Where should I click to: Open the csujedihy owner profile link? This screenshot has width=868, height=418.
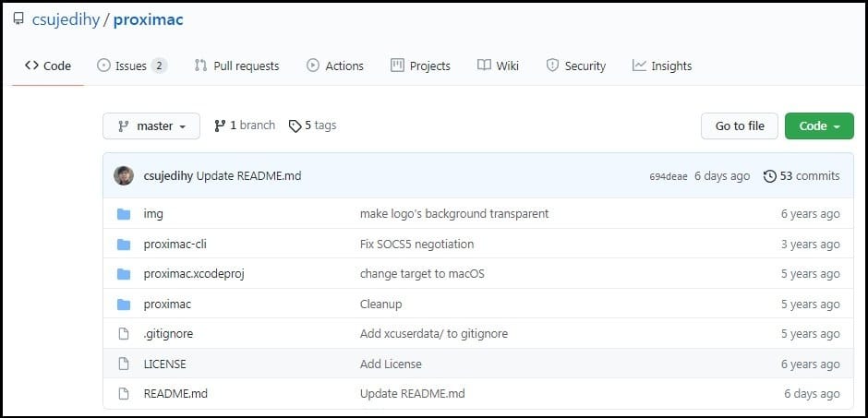pos(66,20)
